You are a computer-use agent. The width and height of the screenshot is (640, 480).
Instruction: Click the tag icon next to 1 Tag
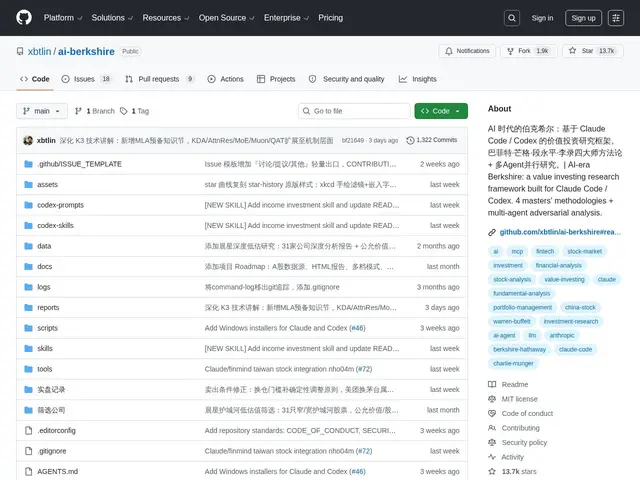124,111
